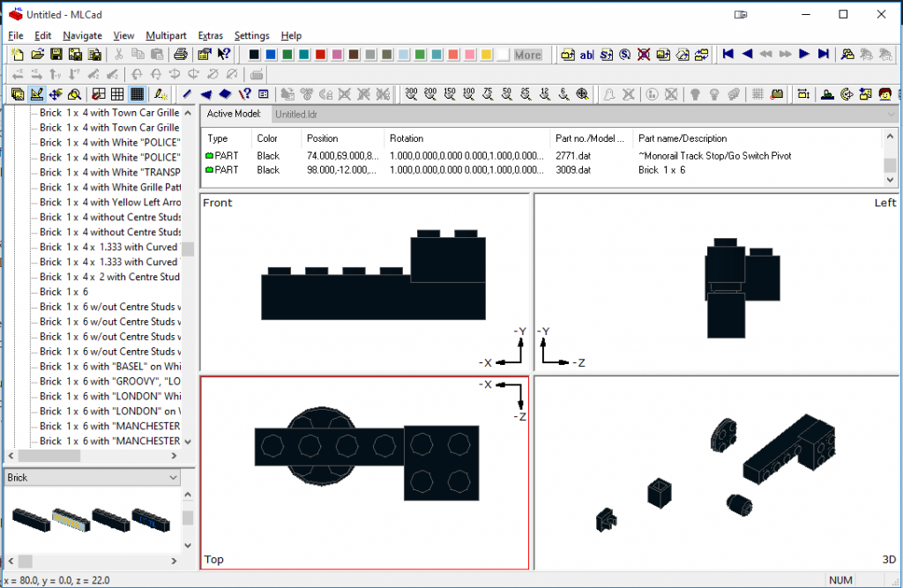Insert a clear command (crossed-out icon)
903x588 pixels.
pos(644,55)
